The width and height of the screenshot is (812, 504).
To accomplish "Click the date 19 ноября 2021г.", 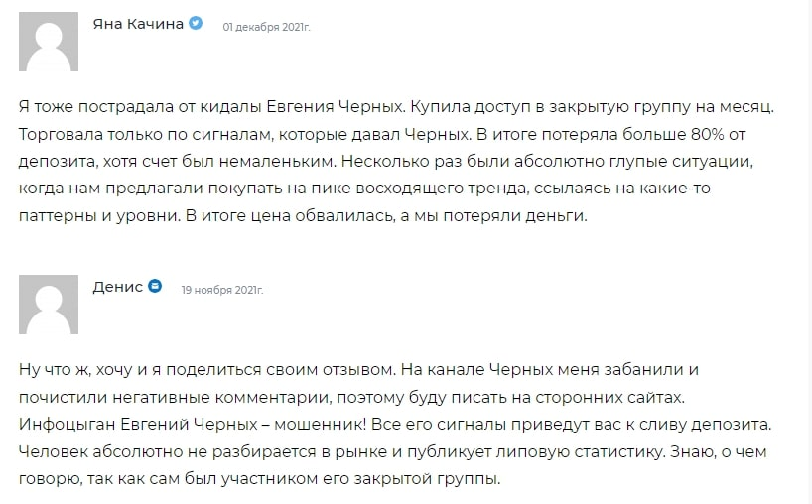I will [x=221, y=290].
